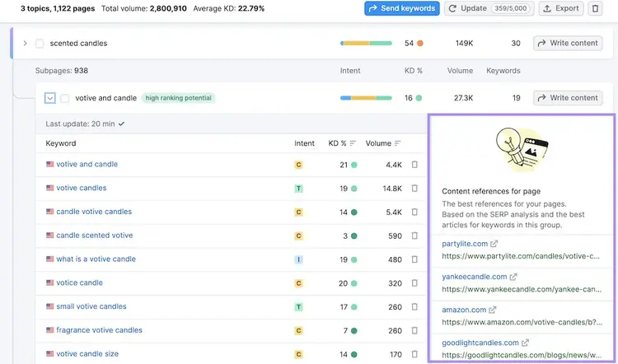Click 'Total volume: 2,800,910' summary
The height and width of the screenshot is (364, 618).
tap(144, 8)
